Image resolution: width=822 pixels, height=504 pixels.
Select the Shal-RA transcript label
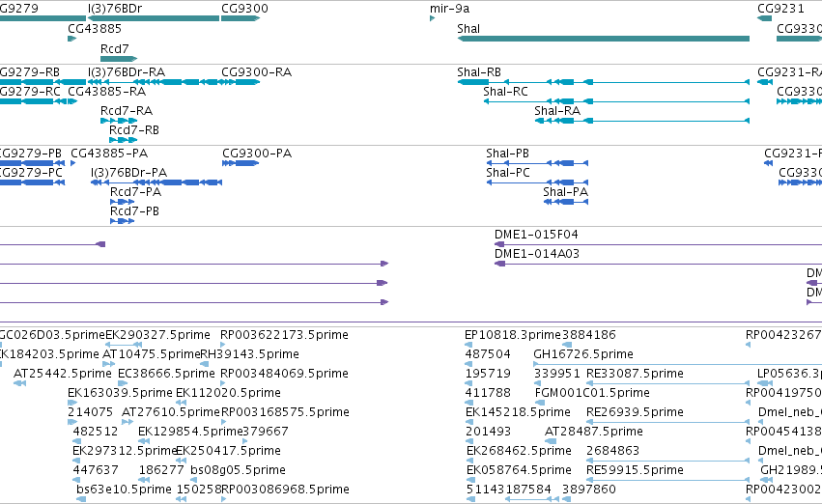click(x=557, y=110)
